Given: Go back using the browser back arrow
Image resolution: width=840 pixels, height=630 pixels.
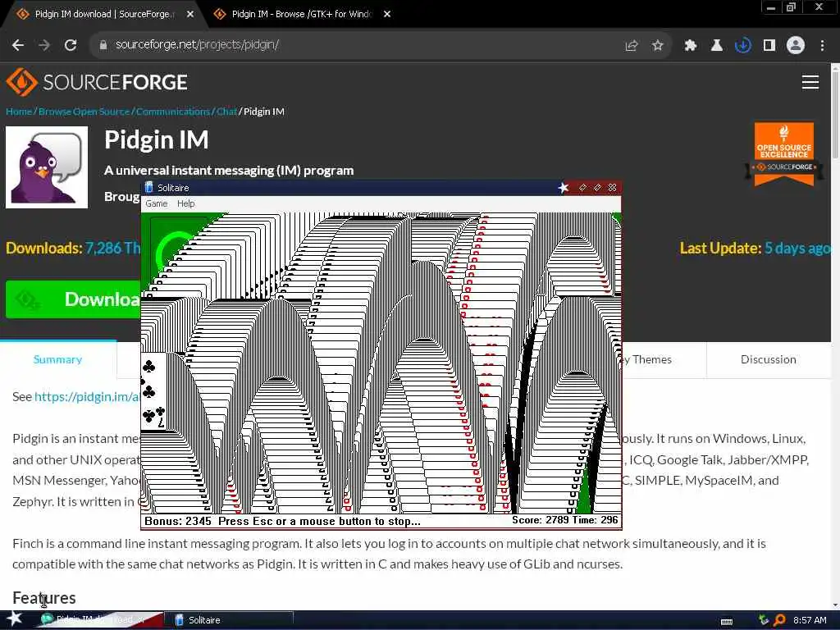Looking at the screenshot, I should coord(18,45).
